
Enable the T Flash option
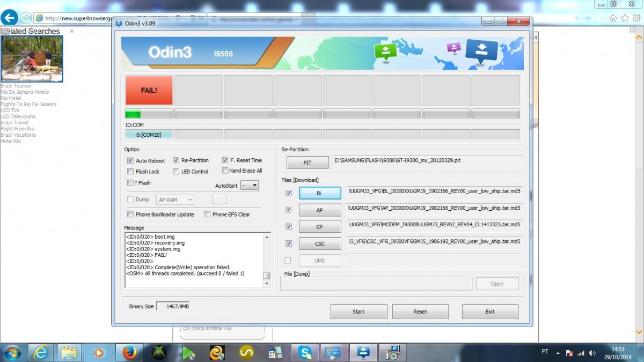click(x=130, y=183)
